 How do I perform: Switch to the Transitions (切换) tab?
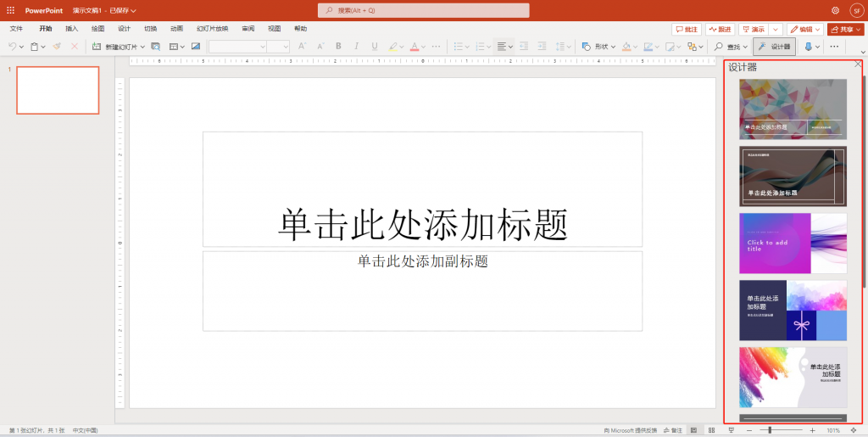151,29
